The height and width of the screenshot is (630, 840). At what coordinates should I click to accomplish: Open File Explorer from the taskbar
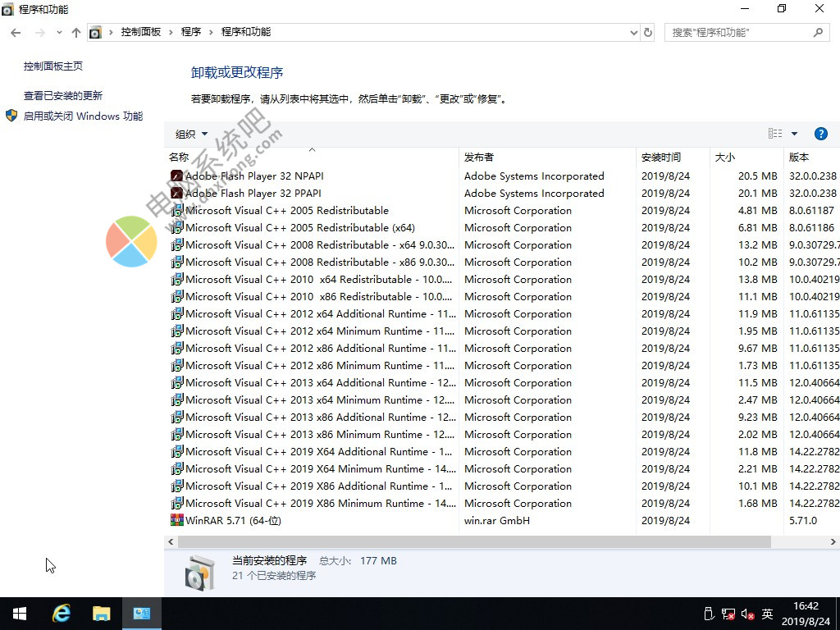101,614
